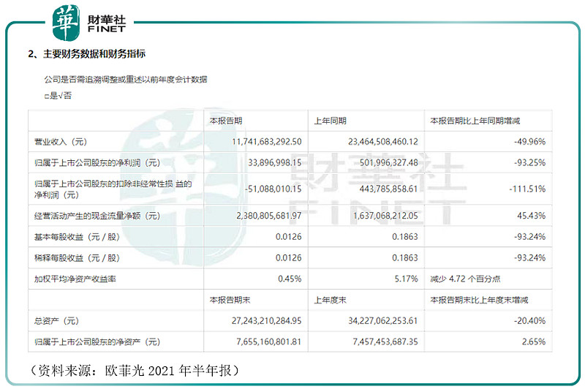The image size is (585, 392).
Task: Select row label 归属于上市公司股东的净资产（元）
Action: click(97, 342)
